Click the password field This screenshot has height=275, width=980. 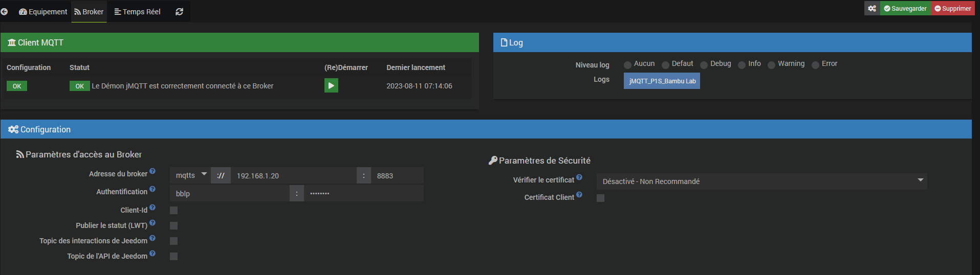pos(364,193)
